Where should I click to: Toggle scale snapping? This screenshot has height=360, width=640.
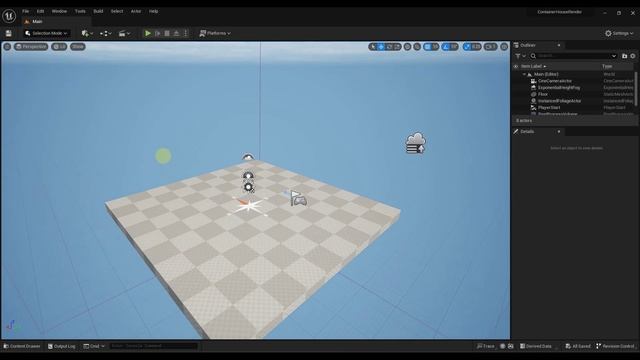pos(467,47)
